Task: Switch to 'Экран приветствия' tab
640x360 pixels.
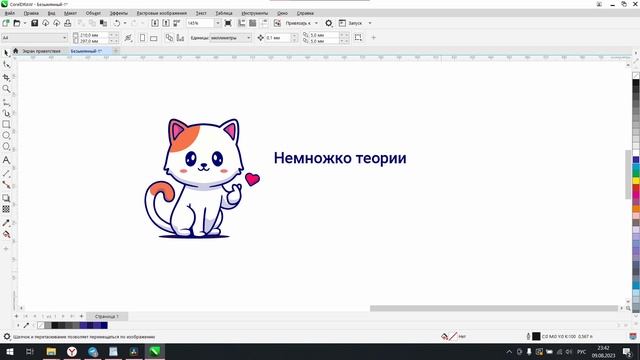Action: pyautogui.click(x=42, y=51)
